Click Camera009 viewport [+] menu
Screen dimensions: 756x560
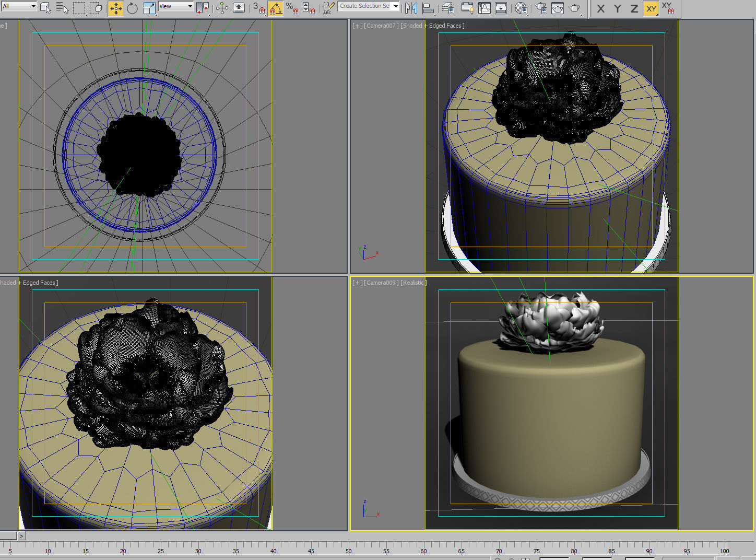(x=357, y=283)
